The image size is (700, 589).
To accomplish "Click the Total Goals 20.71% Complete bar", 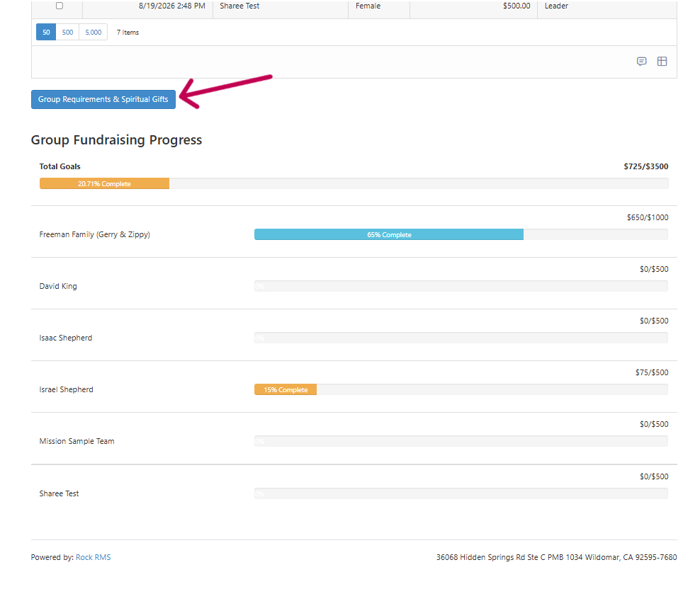I will coord(104,183).
